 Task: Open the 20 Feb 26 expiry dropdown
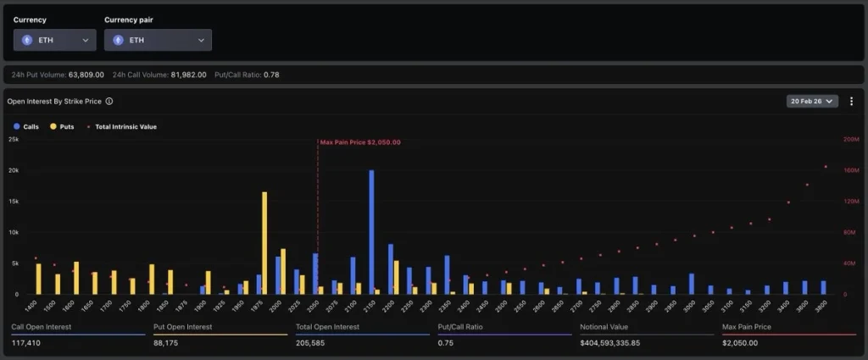[x=812, y=101]
